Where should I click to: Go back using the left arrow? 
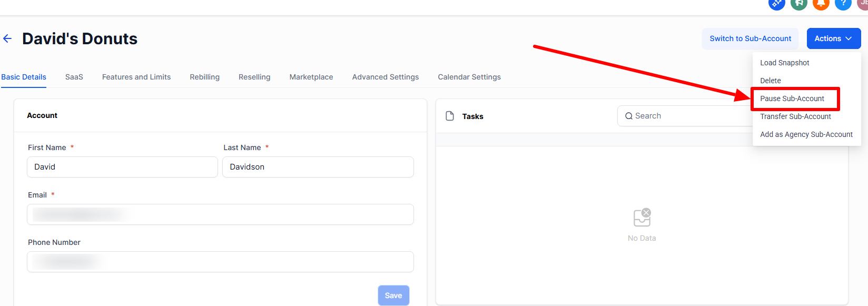[7, 38]
